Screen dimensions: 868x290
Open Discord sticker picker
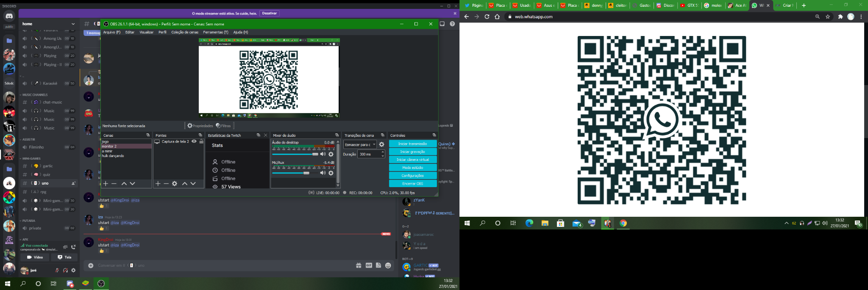(x=378, y=265)
